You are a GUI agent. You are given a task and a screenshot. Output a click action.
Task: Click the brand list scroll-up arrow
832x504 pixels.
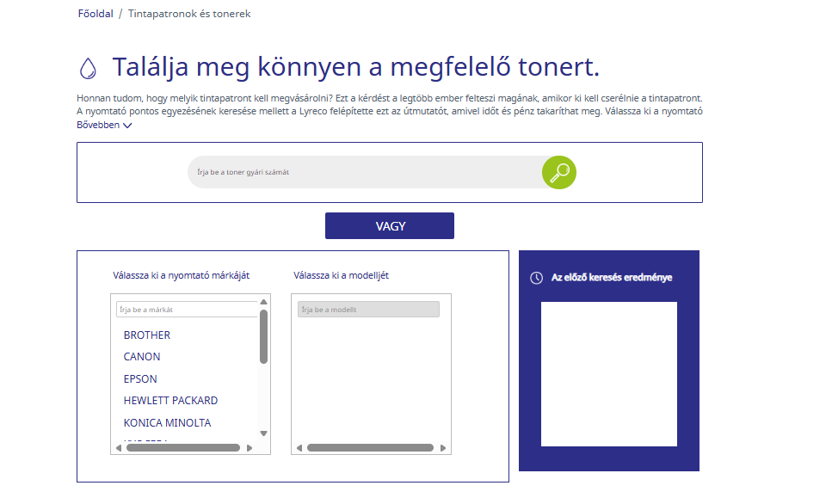click(x=264, y=302)
